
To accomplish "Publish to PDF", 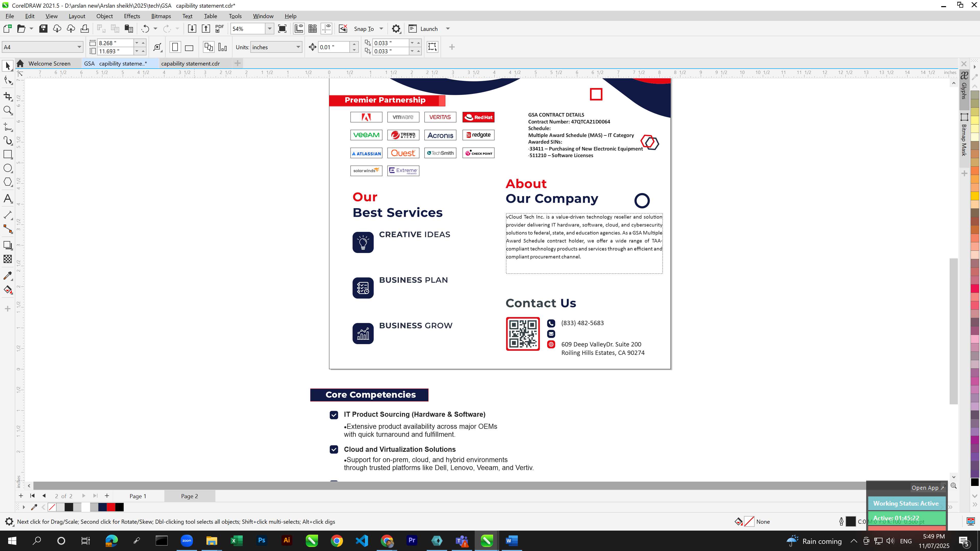I will 219,29.
